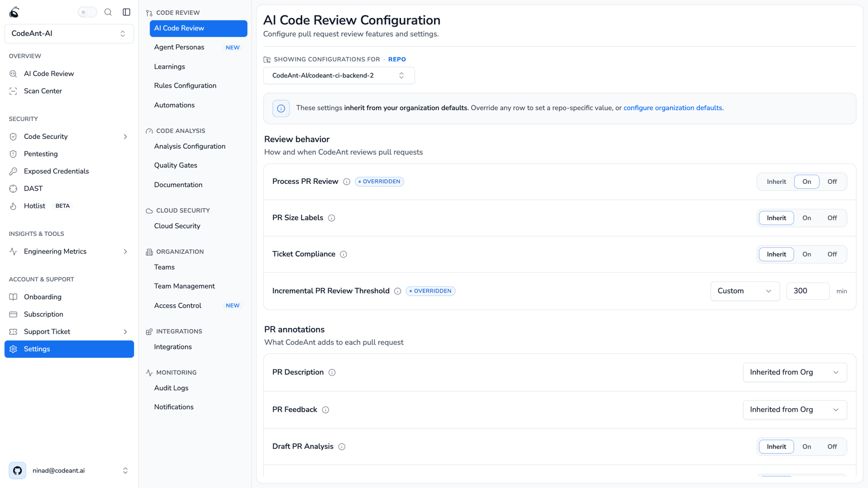Image resolution: width=868 pixels, height=488 pixels.
Task: Open the PR Feedback Inherited from Org dropdown
Action: coord(795,410)
